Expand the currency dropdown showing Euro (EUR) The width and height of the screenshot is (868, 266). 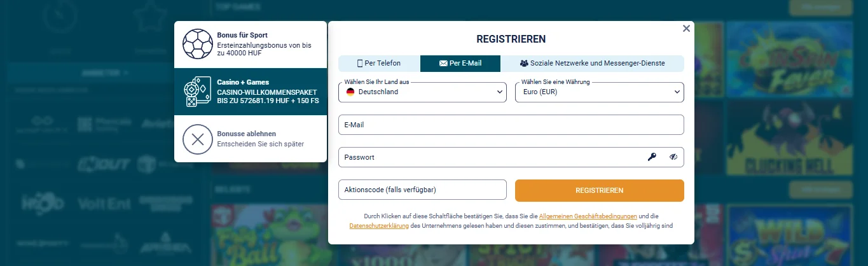pos(599,92)
